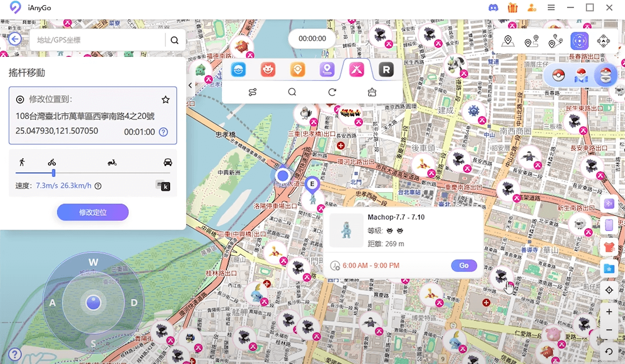Click the clear brush icon in map panel
This screenshot has height=364, width=625.
click(372, 93)
